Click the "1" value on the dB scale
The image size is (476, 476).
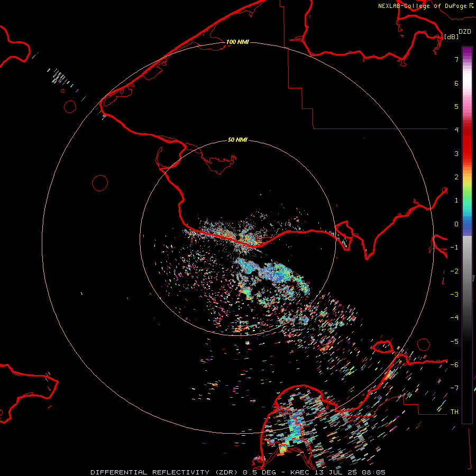pos(456,200)
